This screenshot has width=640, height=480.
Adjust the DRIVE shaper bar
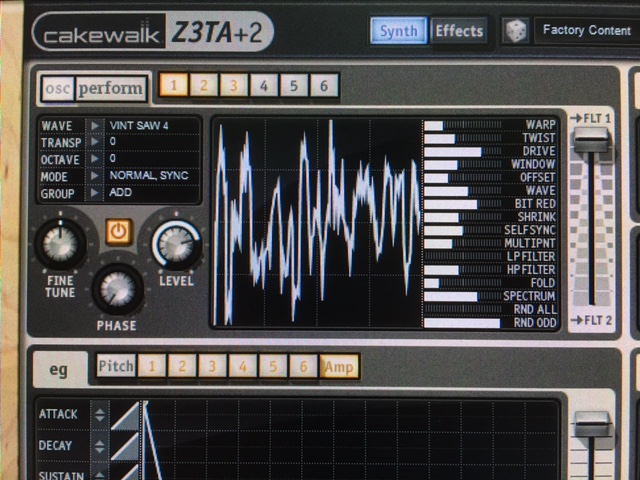462,152
